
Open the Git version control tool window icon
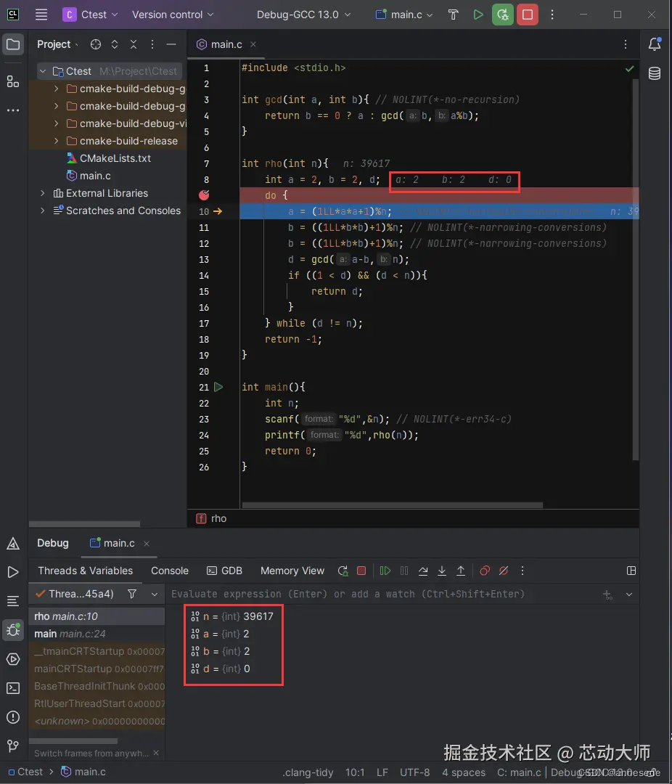click(13, 746)
